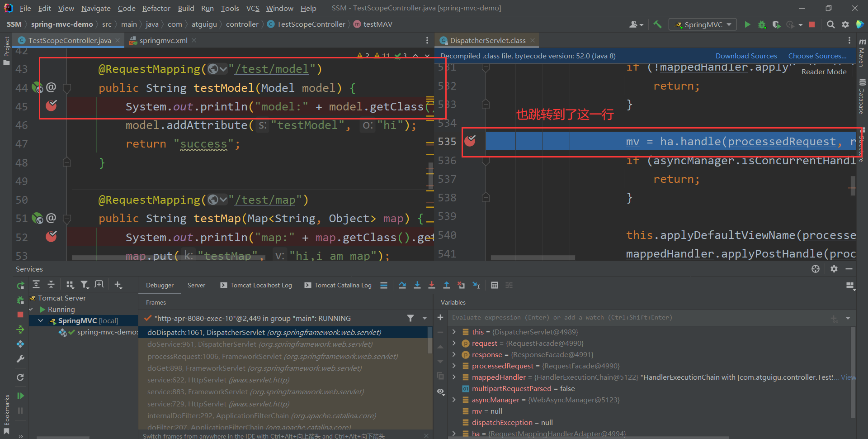This screenshot has height=439, width=868.
Task: Expand 'this' variable node
Action: coord(454,332)
